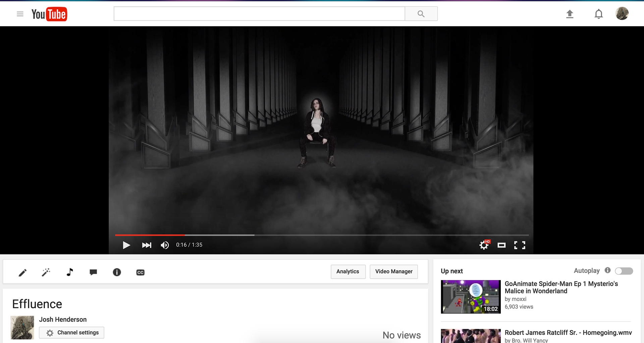Open Josh Henderson channel link
The width and height of the screenshot is (644, 343).
click(63, 320)
